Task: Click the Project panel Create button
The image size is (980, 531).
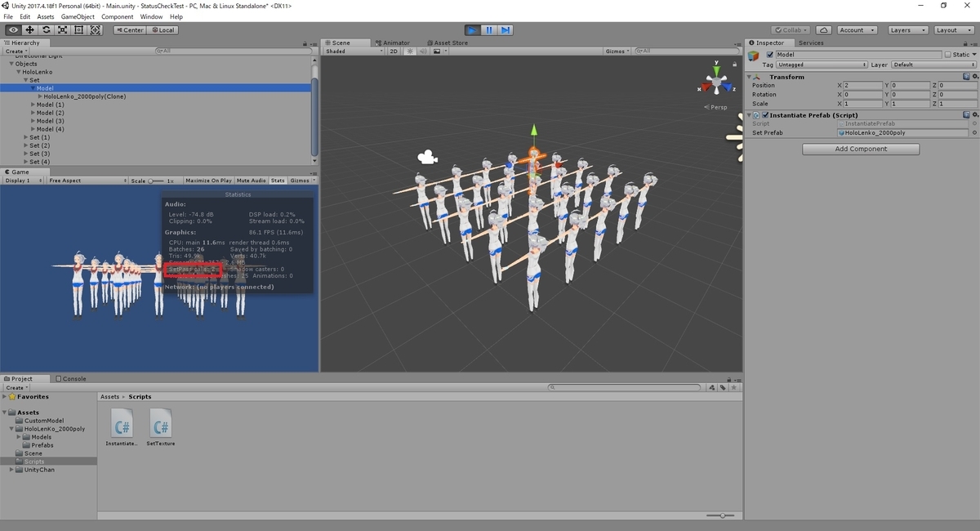Action: 15,387
